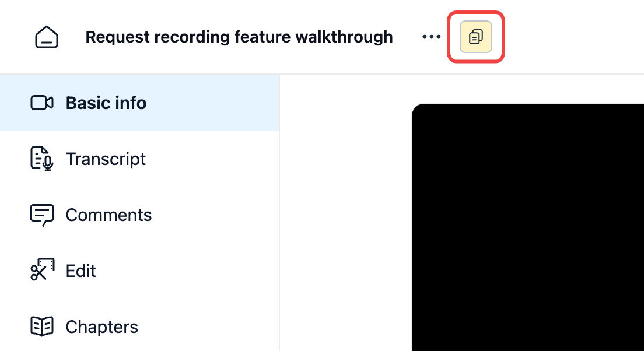The width and height of the screenshot is (644, 351).
Task: Open the Comments section
Action: [x=108, y=215]
